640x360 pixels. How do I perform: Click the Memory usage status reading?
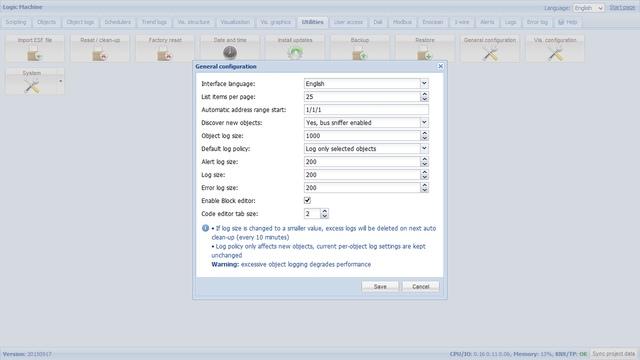click(532, 354)
